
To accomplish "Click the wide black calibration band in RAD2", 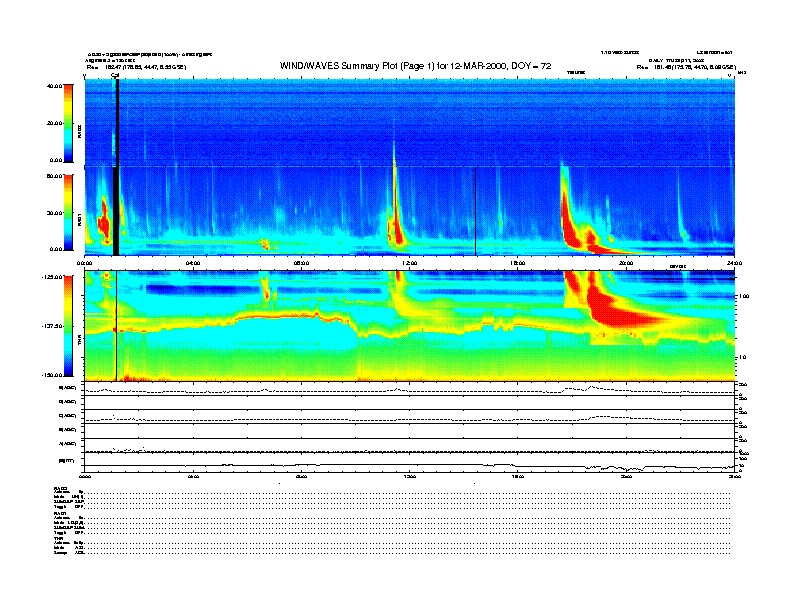I will point(117,123).
